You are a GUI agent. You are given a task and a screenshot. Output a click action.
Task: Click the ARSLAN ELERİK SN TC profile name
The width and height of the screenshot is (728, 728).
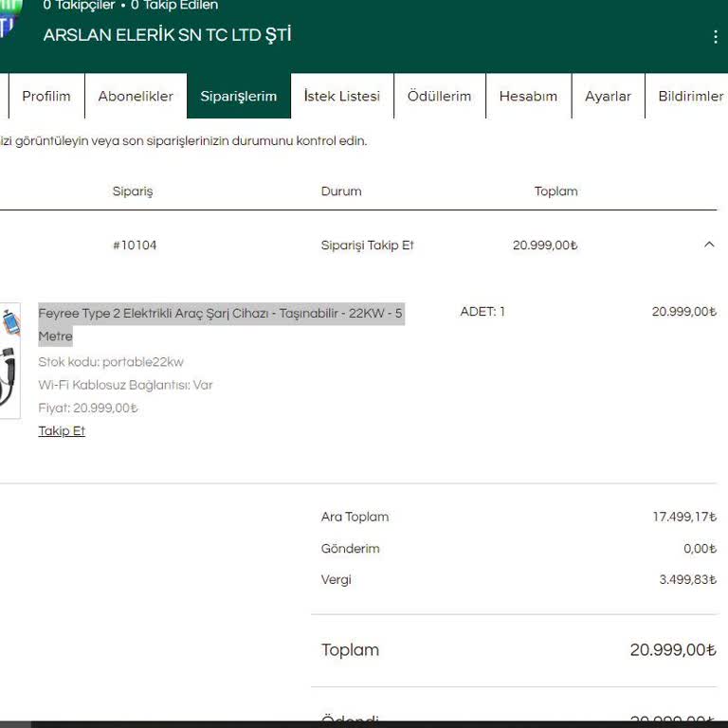coord(167,35)
